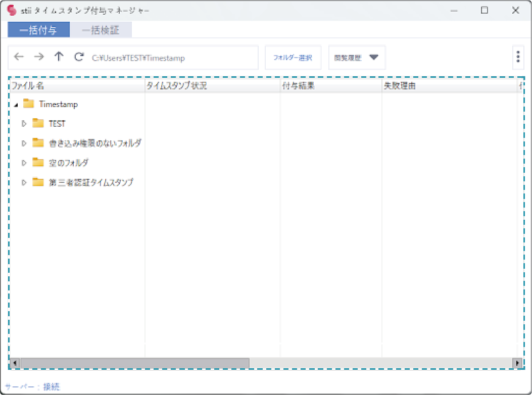Click the TEST folder icon
The image size is (532, 395).
click(x=38, y=124)
